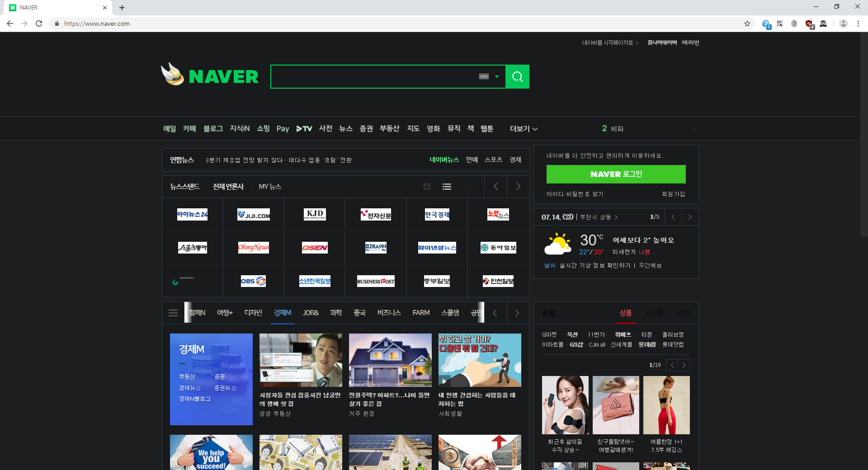Switch to the 전체언론사 tab
Image resolution: width=868 pixels, height=470 pixels.
[x=228, y=187]
